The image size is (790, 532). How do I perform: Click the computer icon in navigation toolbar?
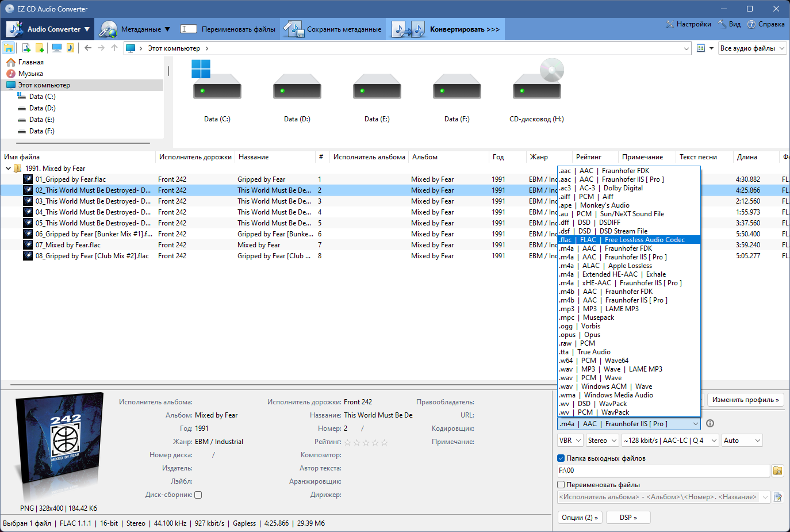click(56, 48)
